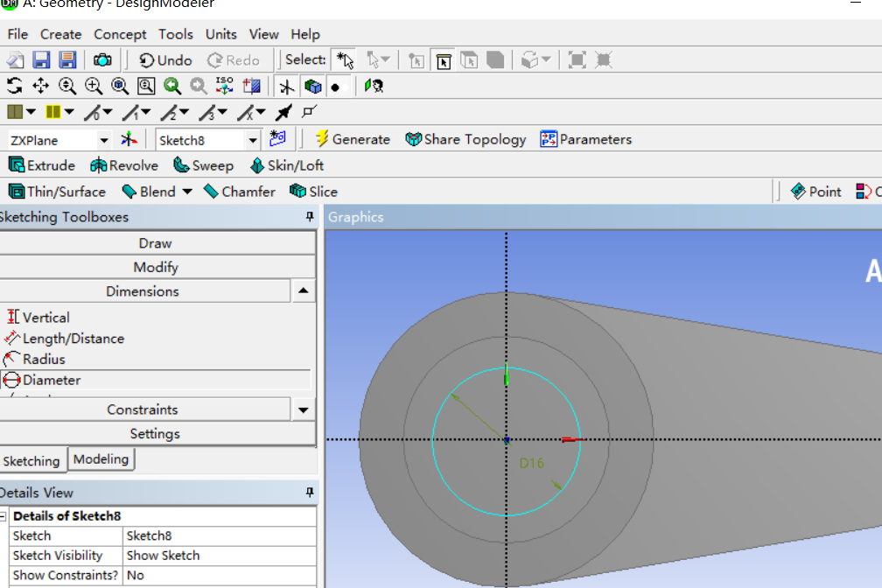Click the Display Vertices icon
Viewport: 882px width, 588px height.
tap(310, 112)
